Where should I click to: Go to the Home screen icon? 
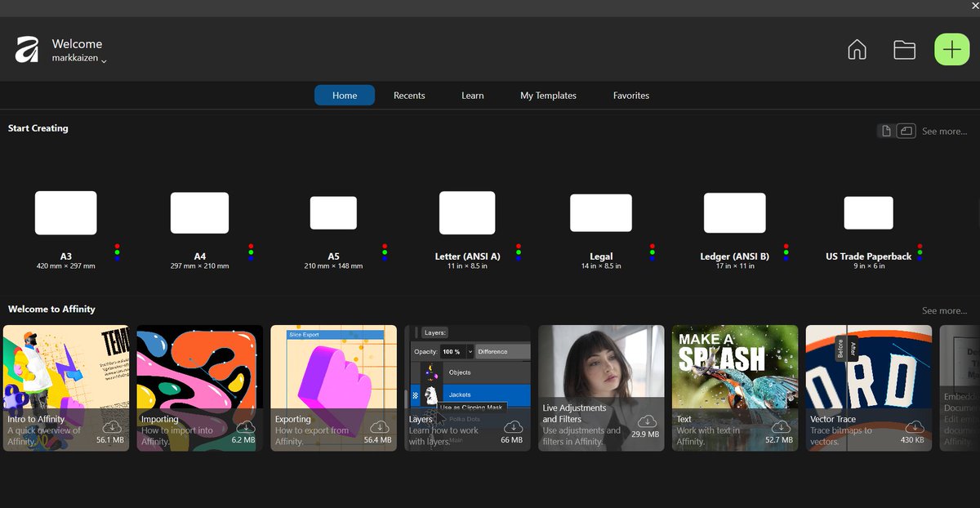coord(857,50)
